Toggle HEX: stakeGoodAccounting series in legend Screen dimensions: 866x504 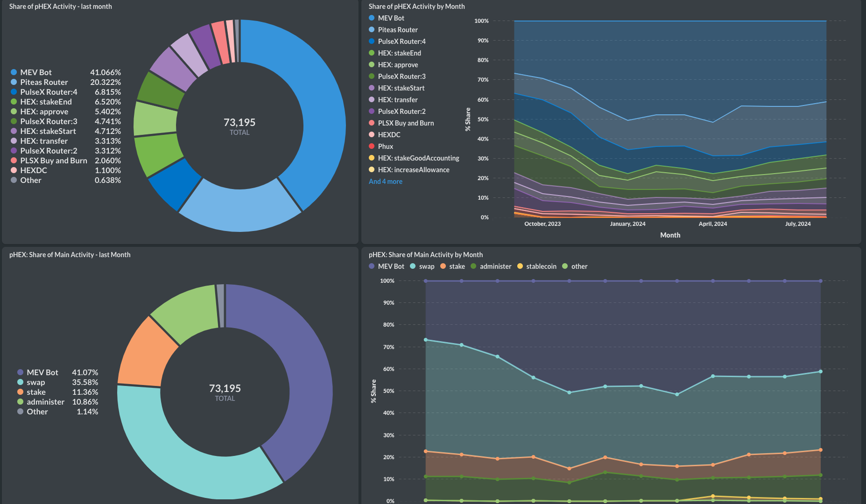click(414, 158)
